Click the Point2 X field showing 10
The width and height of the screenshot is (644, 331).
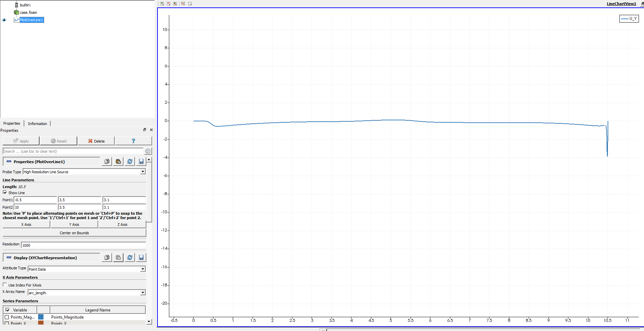click(x=35, y=207)
